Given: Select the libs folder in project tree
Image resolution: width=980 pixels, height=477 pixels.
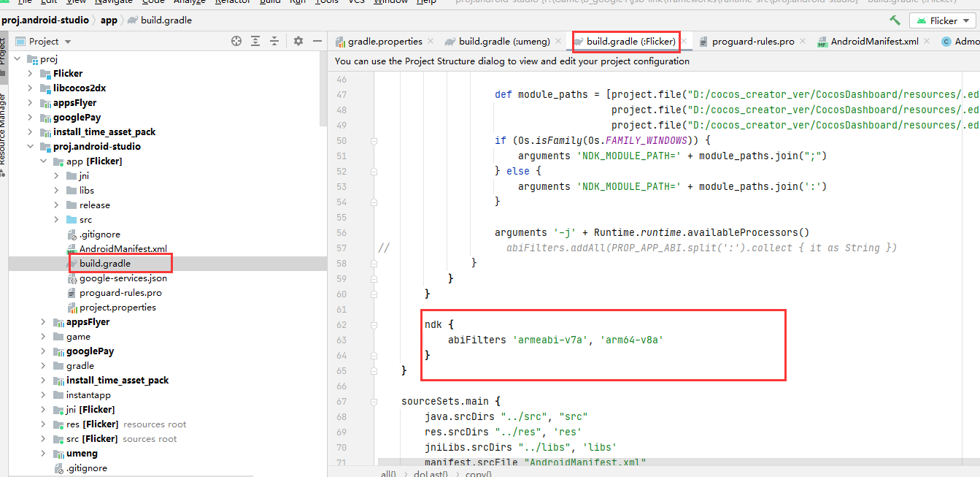Looking at the screenshot, I should click(x=86, y=191).
